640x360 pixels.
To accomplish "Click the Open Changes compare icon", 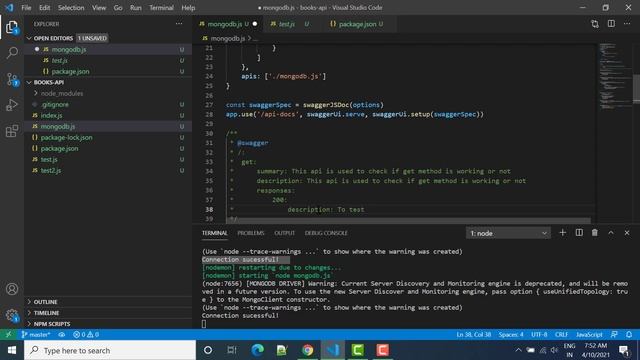I will coord(595,24).
